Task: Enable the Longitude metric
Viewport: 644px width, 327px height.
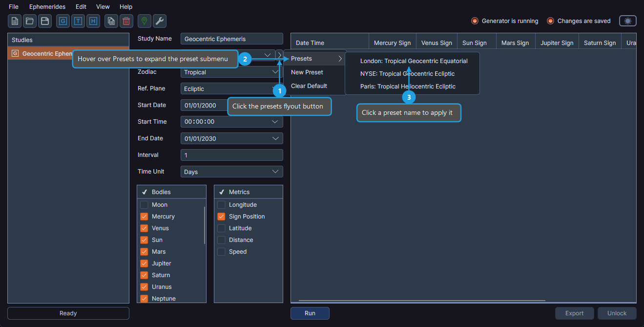Action: pyautogui.click(x=221, y=204)
